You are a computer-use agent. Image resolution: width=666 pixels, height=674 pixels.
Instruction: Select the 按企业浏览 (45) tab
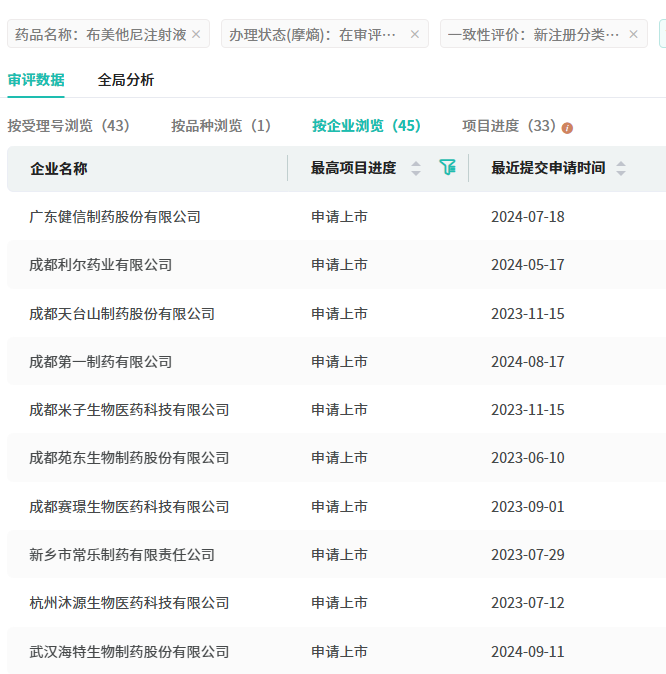(366, 126)
